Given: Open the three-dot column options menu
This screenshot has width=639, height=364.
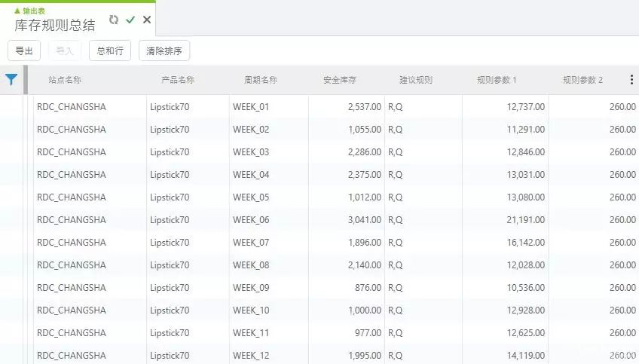Looking at the screenshot, I should coord(631,80).
